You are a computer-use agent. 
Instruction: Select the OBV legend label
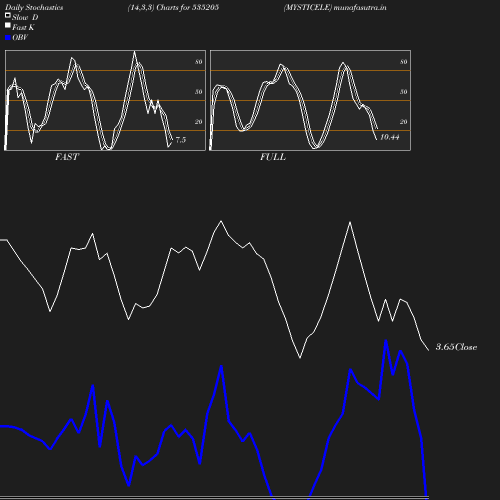[20, 37]
